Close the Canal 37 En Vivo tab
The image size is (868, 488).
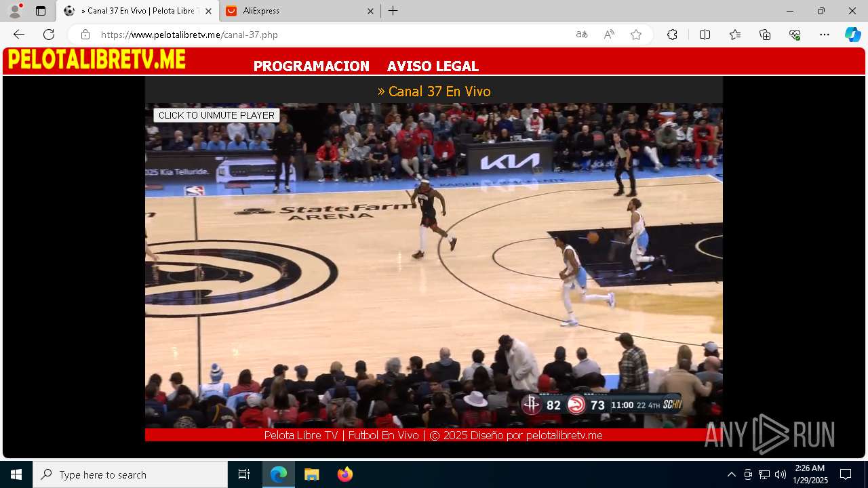point(208,11)
